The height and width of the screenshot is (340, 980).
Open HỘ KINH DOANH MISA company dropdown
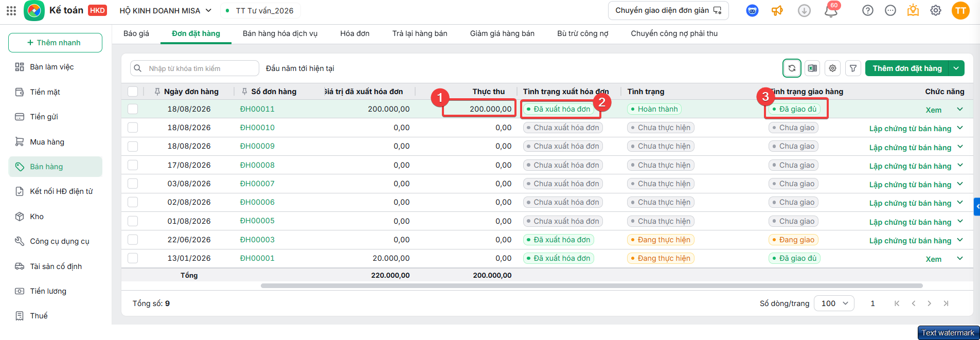point(165,10)
